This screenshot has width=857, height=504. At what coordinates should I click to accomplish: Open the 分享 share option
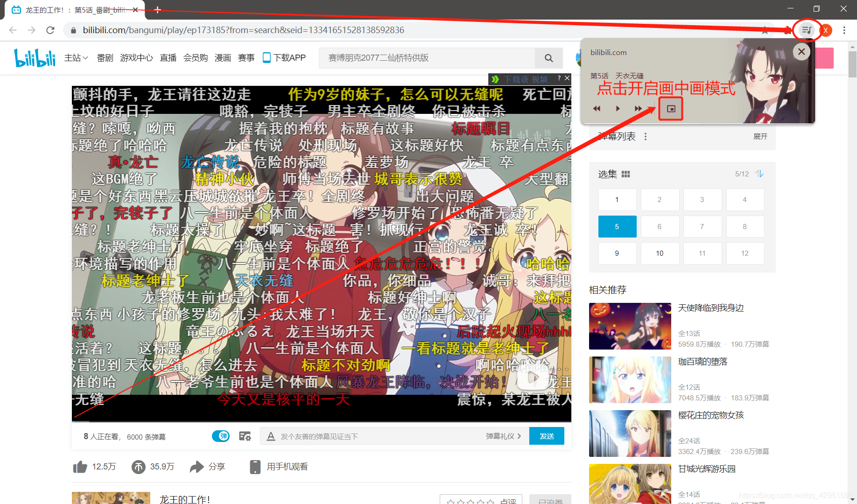tap(207, 467)
